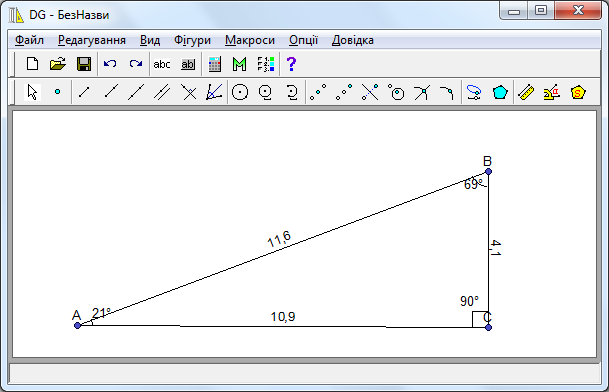Select the curved arc with point tool
The image size is (609, 392).
pyautogui.click(x=447, y=92)
